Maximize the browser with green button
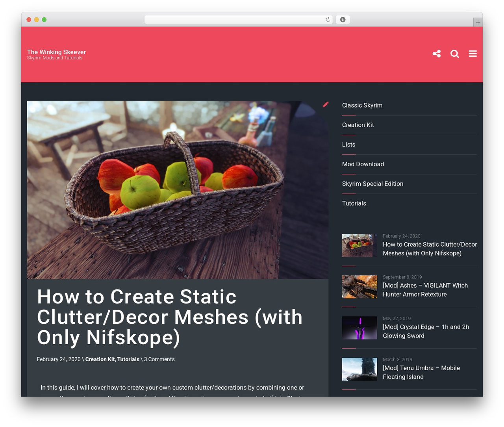This screenshot has height=427, width=504. [x=44, y=20]
